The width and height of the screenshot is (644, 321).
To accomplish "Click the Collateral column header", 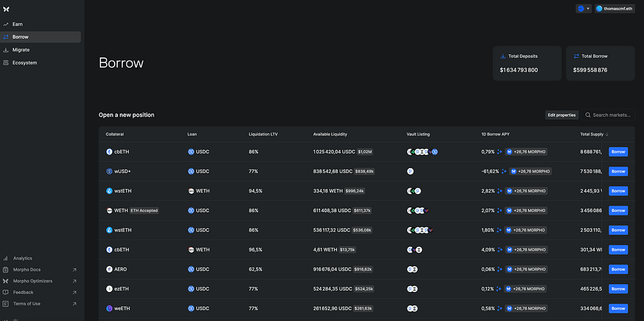I will point(115,135).
